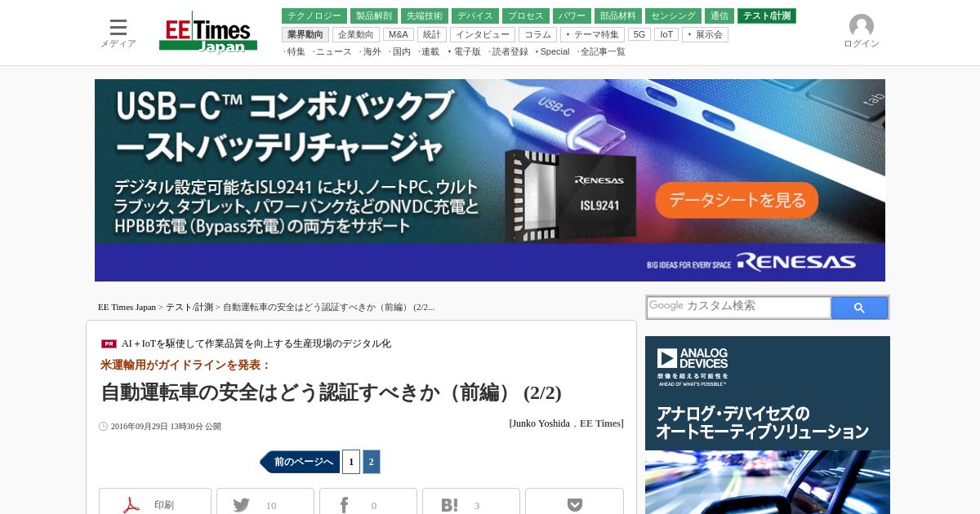Open the 通信 category tab
The width and height of the screenshot is (980, 514).
click(x=719, y=16)
